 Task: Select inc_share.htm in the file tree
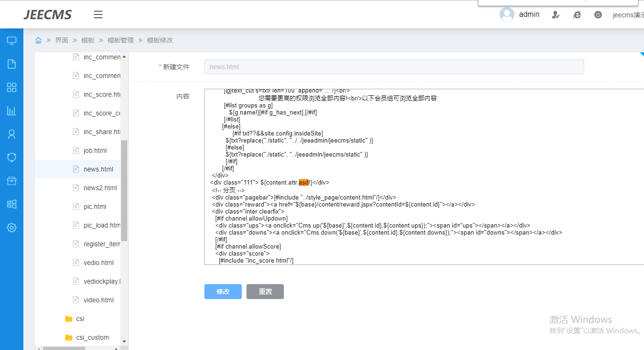click(x=102, y=132)
